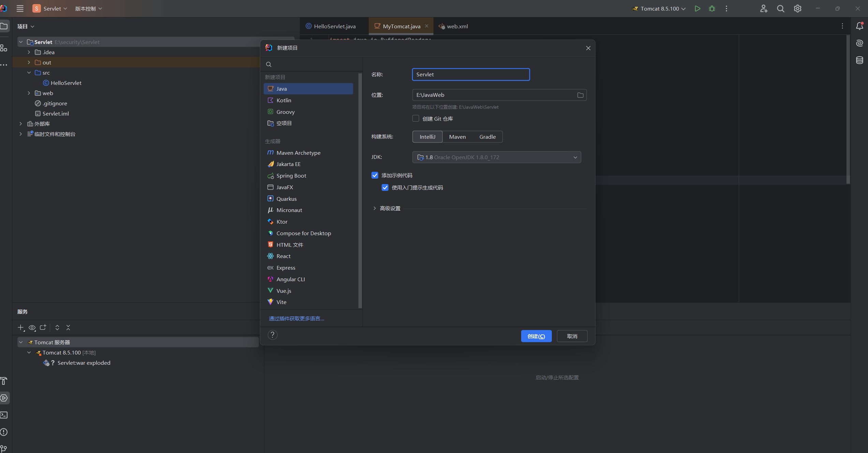Click the Add service plus icon
The width and height of the screenshot is (868, 453).
(x=20, y=328)
